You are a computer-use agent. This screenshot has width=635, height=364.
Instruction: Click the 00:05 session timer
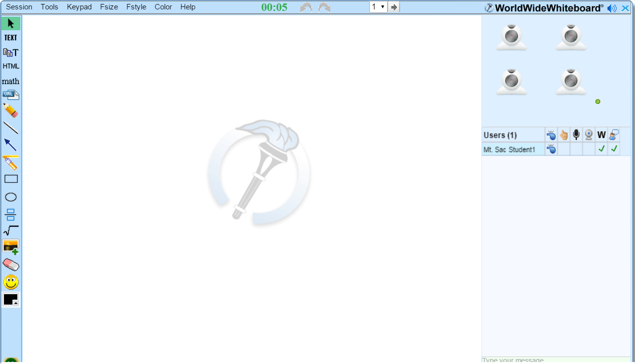pyautogui.click(x=274, y=7)
